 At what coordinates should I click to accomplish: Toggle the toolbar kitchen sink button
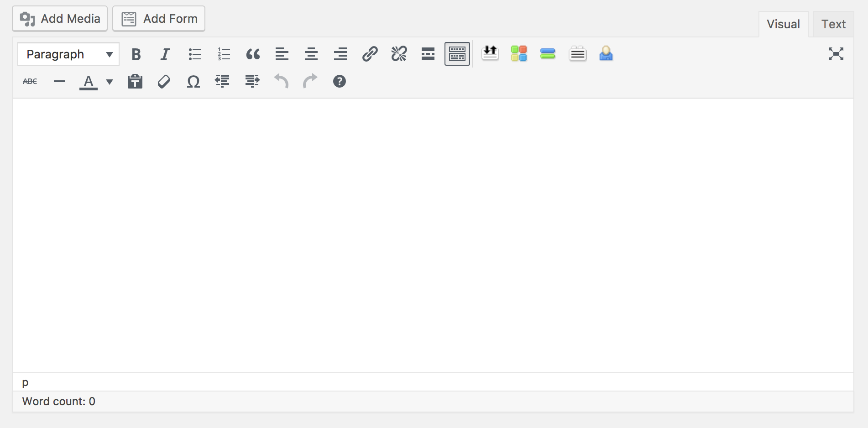(457, 54)
